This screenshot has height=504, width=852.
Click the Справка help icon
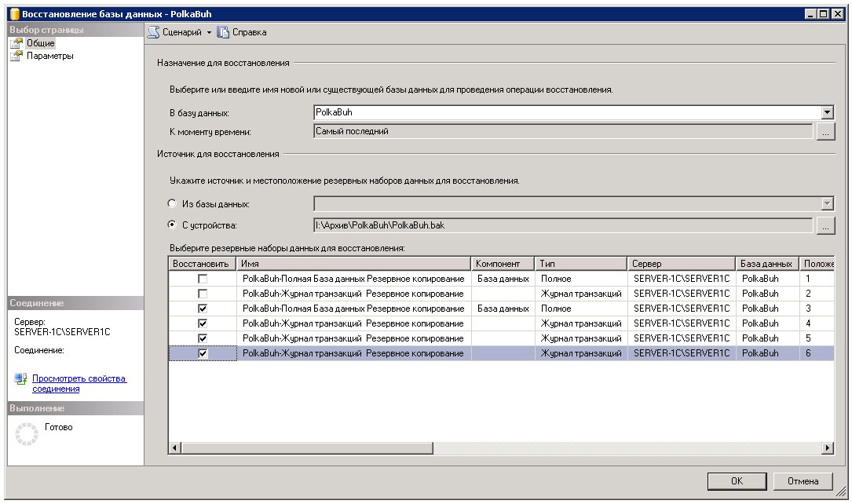pos(223,32)
